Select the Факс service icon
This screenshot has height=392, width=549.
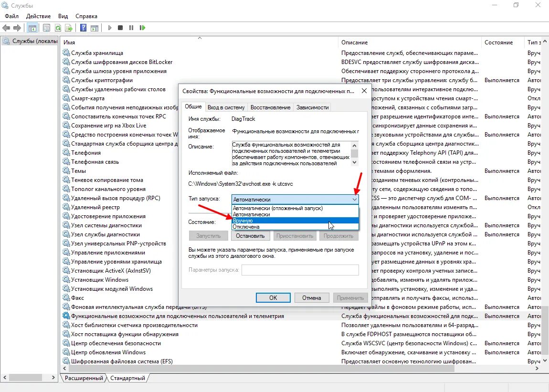coord(66,298)
